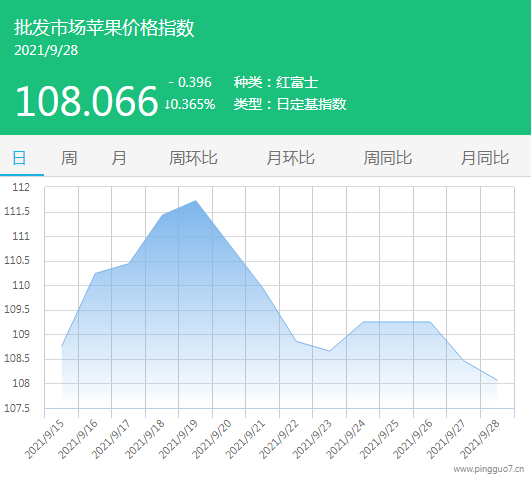The image size is (531, 479).
Task: Click the 2021/9/22 x-axis date label
Action: tap(279, 439)
